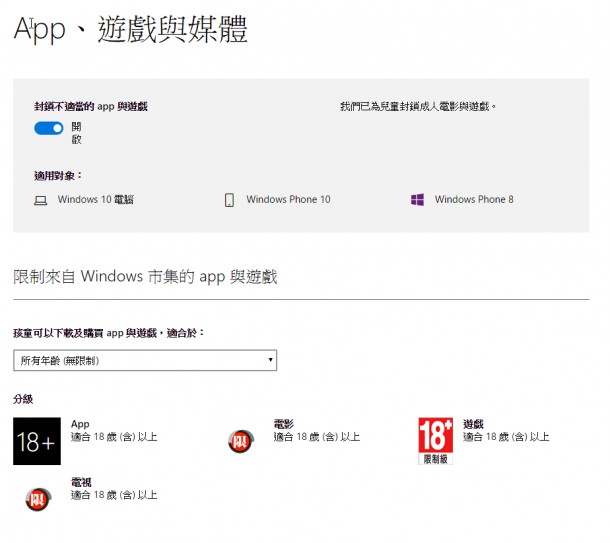The height and width of the screenshot is (543, 610).
Task: Click the 限 rating icon beside 電視
Action: [38, 499]
